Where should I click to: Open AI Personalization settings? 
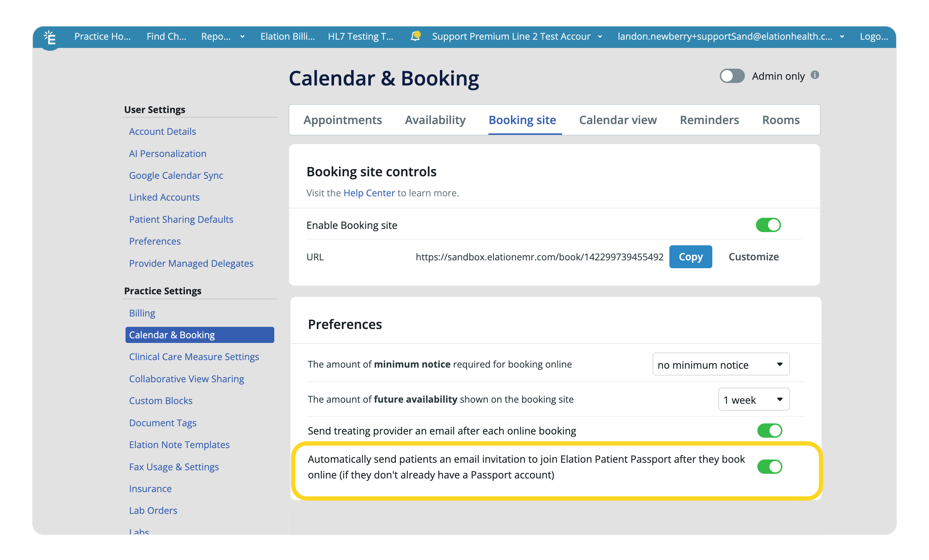pos(168,153)
